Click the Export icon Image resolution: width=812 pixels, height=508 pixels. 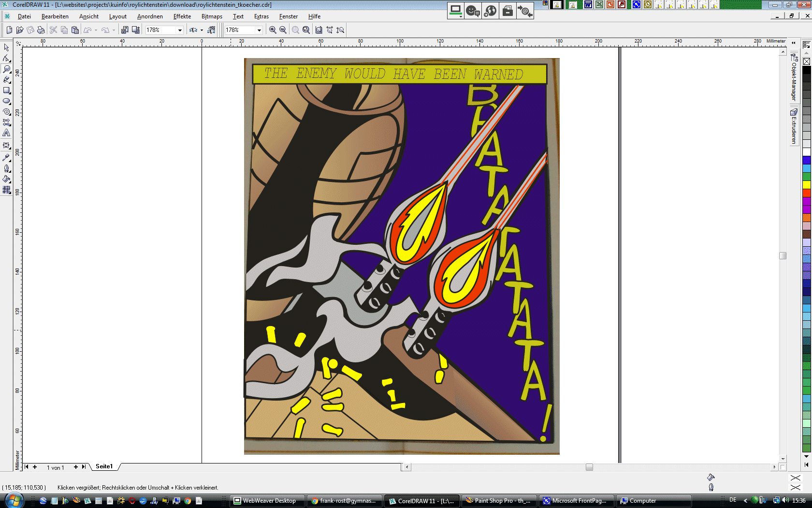tap(136, 30)
